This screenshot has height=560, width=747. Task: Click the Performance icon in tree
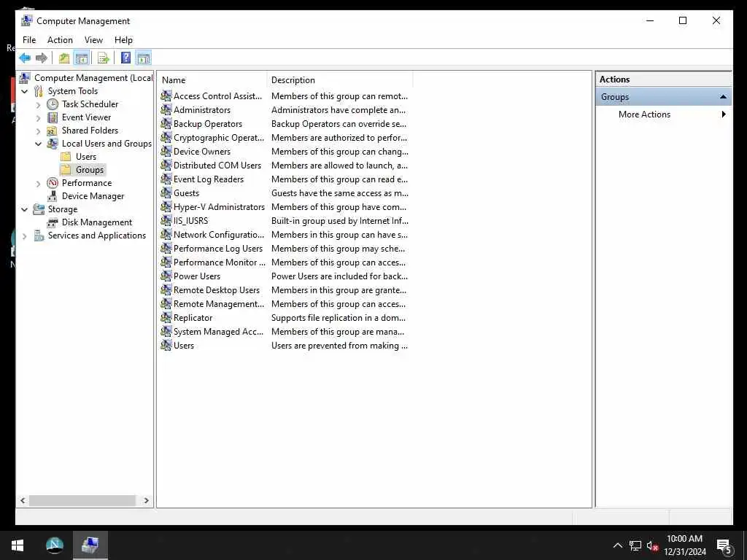(x=53, y=183)
